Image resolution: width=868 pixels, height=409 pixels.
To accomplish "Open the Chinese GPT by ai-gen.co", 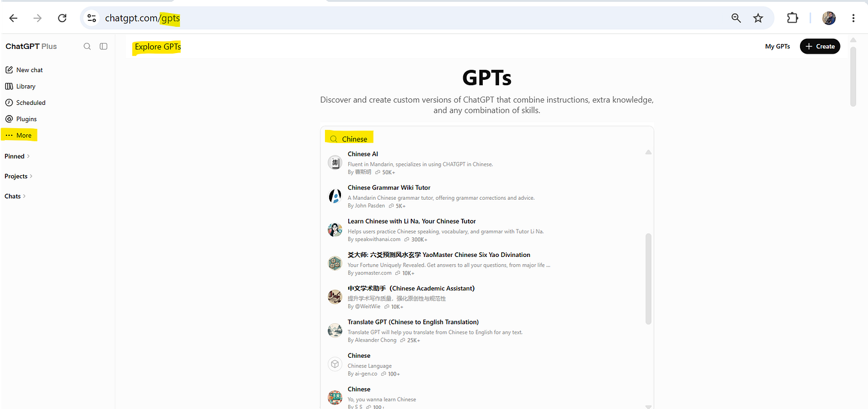I will point(486,364).
